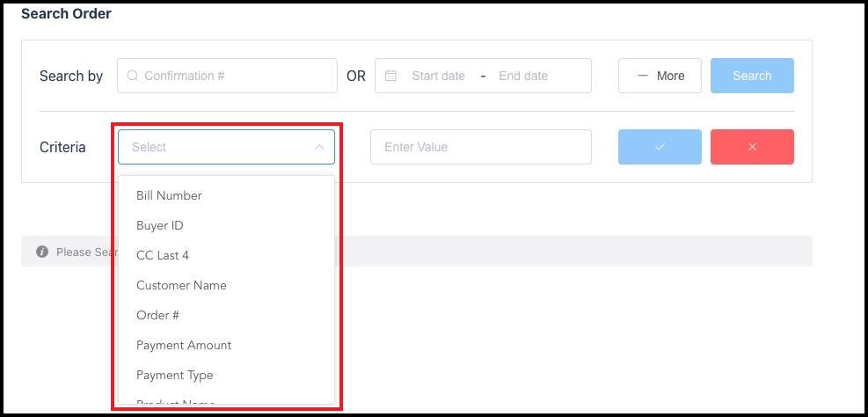Click into the Enter Value field
The image size is (868, 417).
click(481, 147)
